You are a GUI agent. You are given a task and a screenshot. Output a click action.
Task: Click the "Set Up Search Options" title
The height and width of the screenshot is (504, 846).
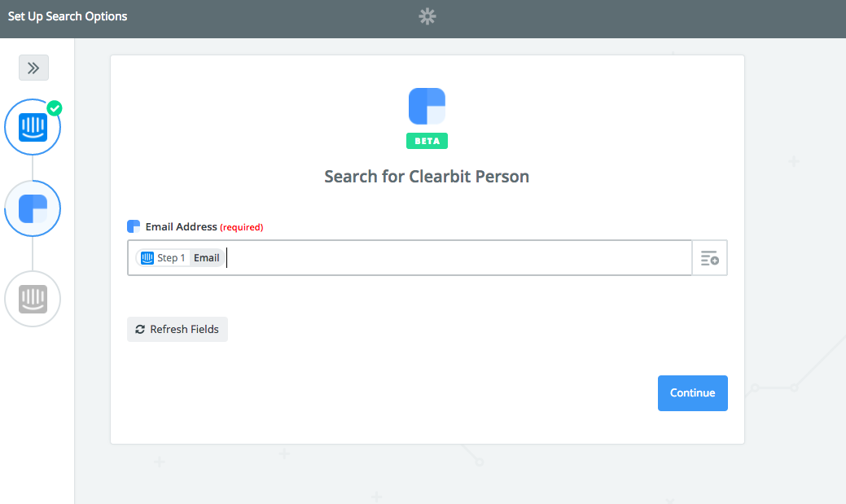(x=68, y=16)
